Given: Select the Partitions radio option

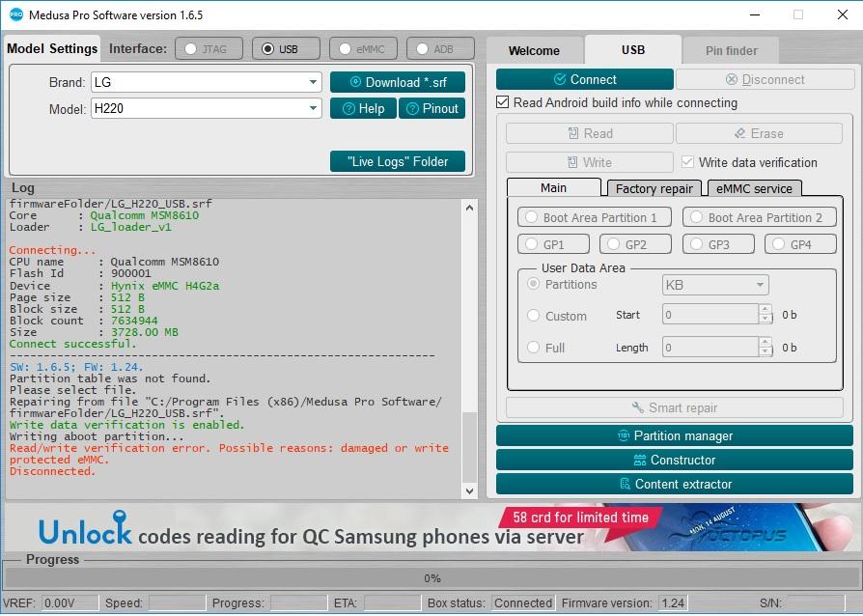Looking at the screenshot, I should (533, 284).
